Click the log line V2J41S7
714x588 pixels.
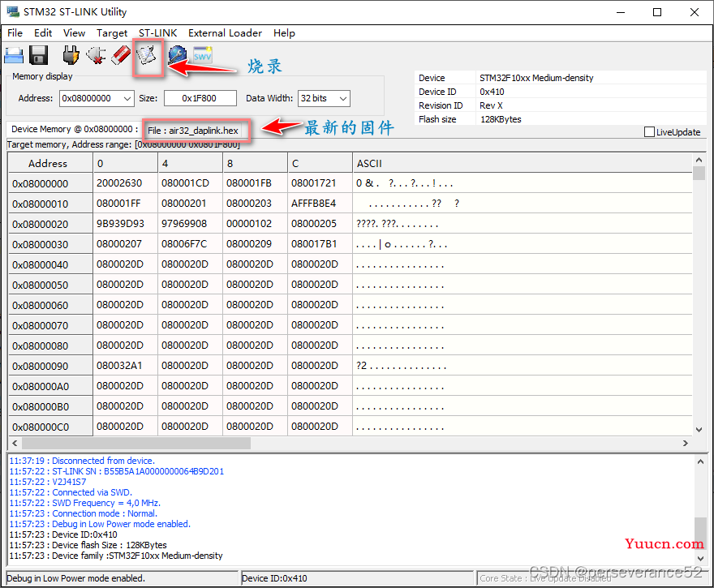pos(47,482)
